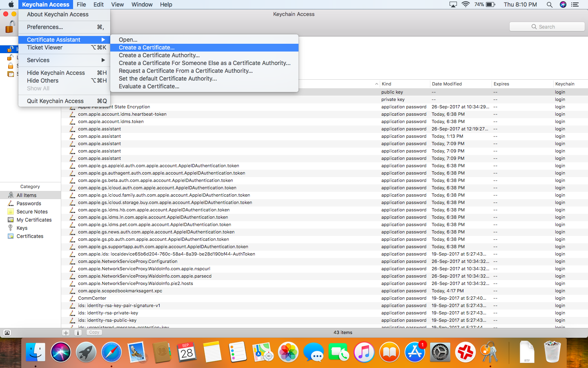This screenshot has height=368, width=588.
Task: Click the Search field
Action: [x=547, y=27]
